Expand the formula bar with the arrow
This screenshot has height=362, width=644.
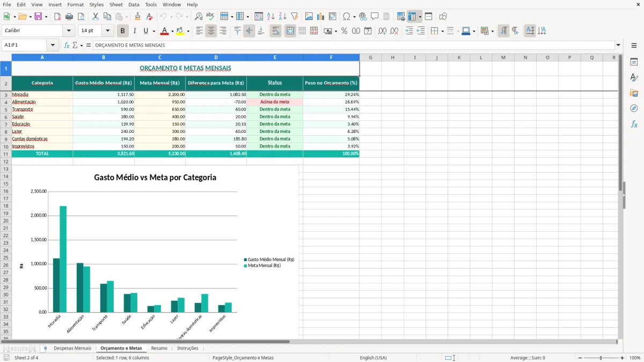pyautogui.click(x=619, y=45)
